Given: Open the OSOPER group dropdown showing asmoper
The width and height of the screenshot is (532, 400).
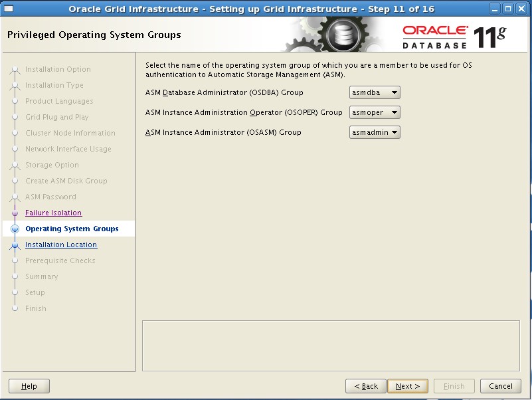Looking at the screenshot, I should (375, 112).
